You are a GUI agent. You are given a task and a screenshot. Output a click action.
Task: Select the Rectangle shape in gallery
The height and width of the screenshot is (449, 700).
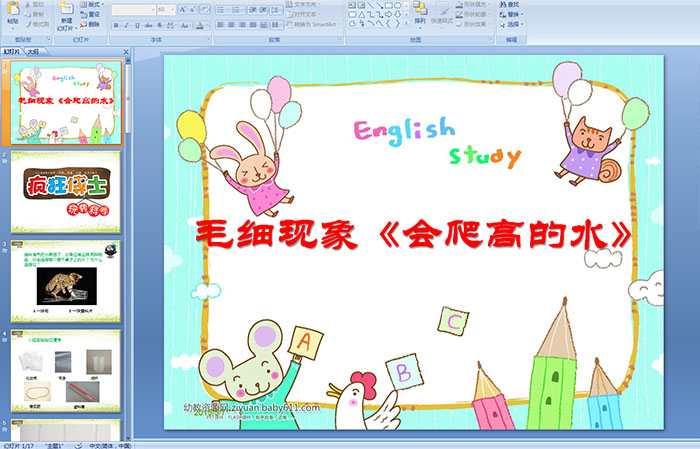(388, 5)
